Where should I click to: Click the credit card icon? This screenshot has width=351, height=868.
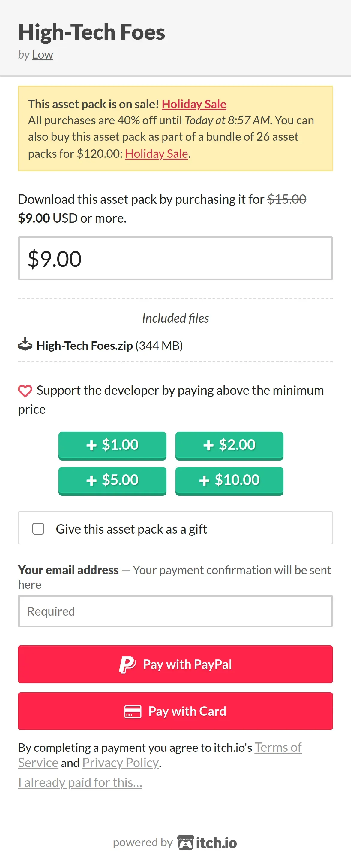click(133, 712)
